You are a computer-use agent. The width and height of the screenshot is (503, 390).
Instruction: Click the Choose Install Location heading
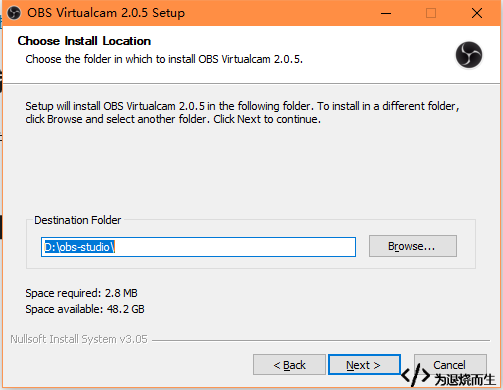(x=84, y=41)
